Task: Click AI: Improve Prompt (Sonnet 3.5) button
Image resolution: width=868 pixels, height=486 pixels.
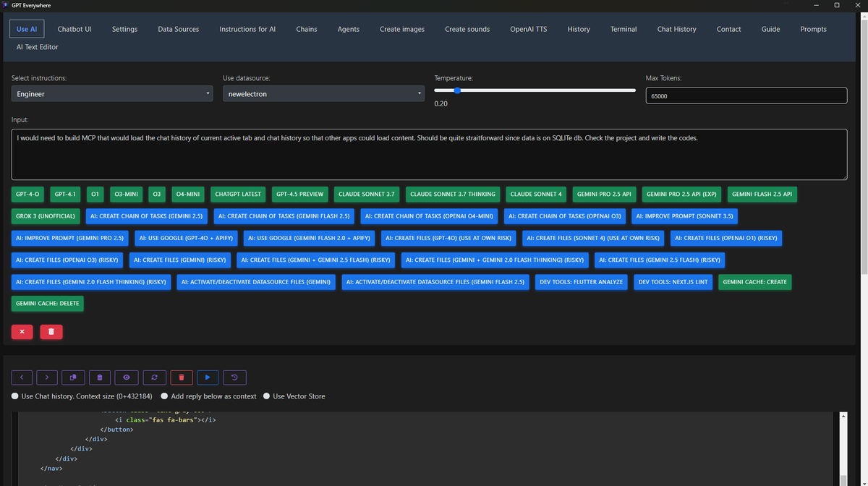Action: tap(684, 216)
